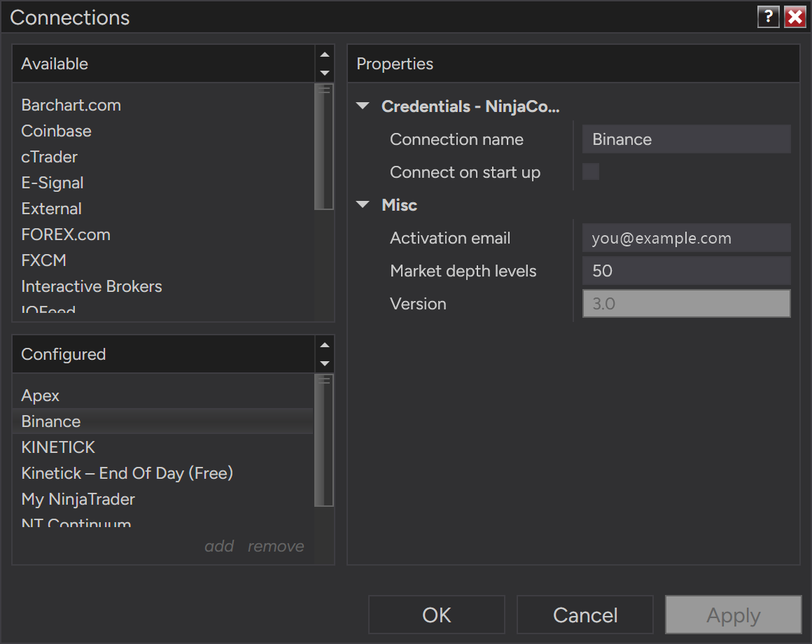Click the help question mark icon
Screen dimensions: 812x644
point(769,17)
